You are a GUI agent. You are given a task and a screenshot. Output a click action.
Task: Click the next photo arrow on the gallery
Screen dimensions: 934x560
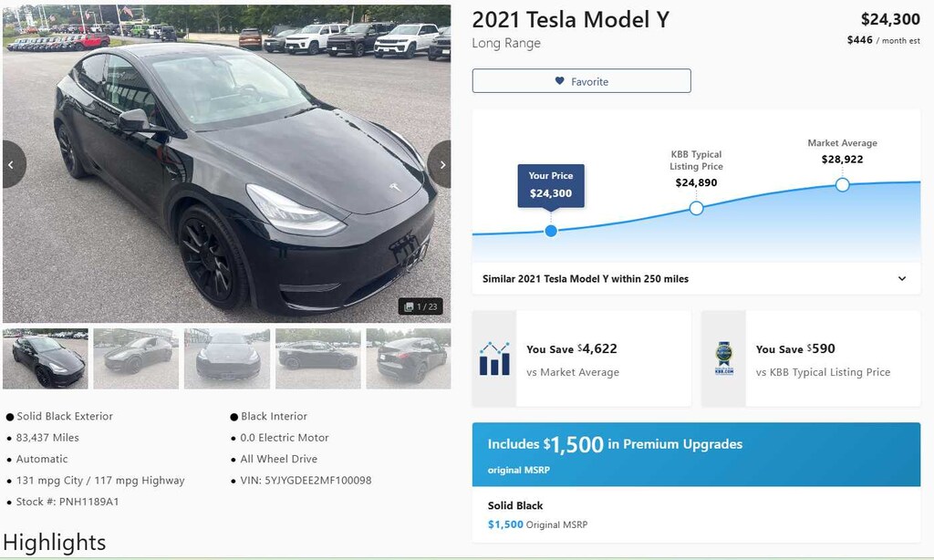point(441,164)
